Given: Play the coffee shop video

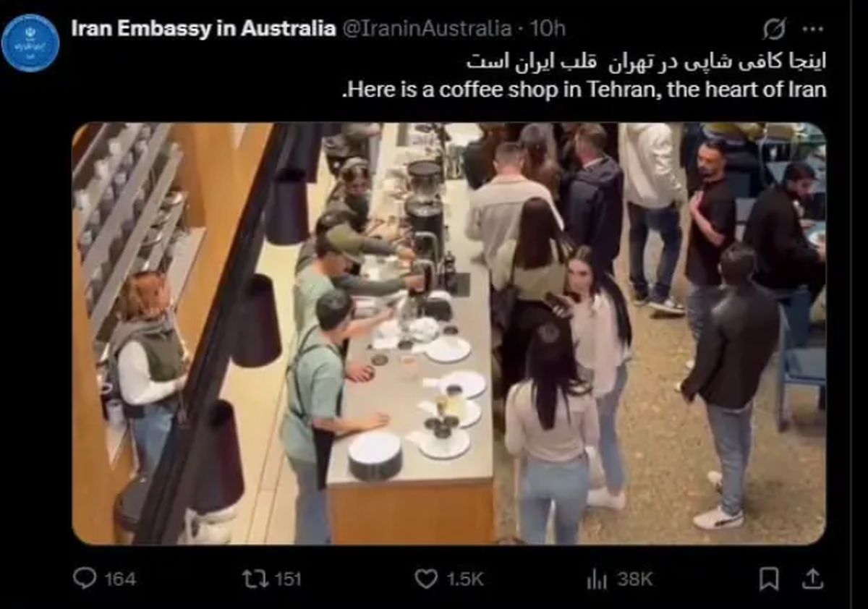Looking at the screenshot, I should (x=448, y=333).
